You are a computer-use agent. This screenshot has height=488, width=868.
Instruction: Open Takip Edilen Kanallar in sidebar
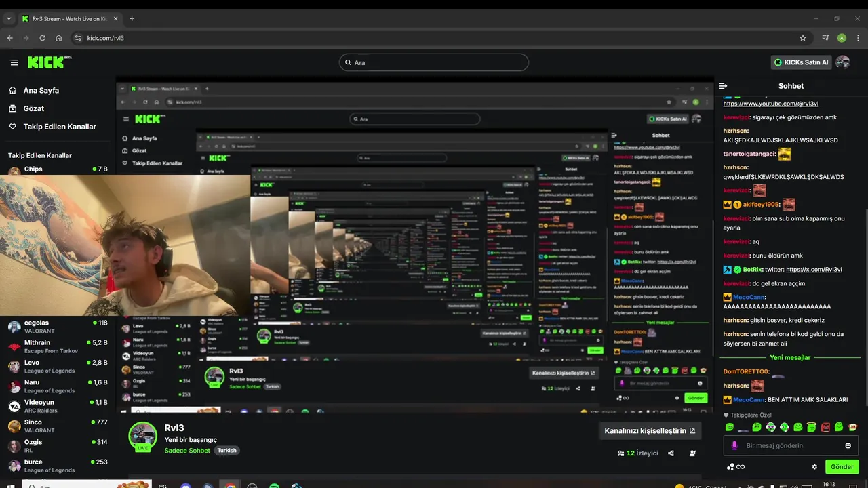tap(60, 127)
